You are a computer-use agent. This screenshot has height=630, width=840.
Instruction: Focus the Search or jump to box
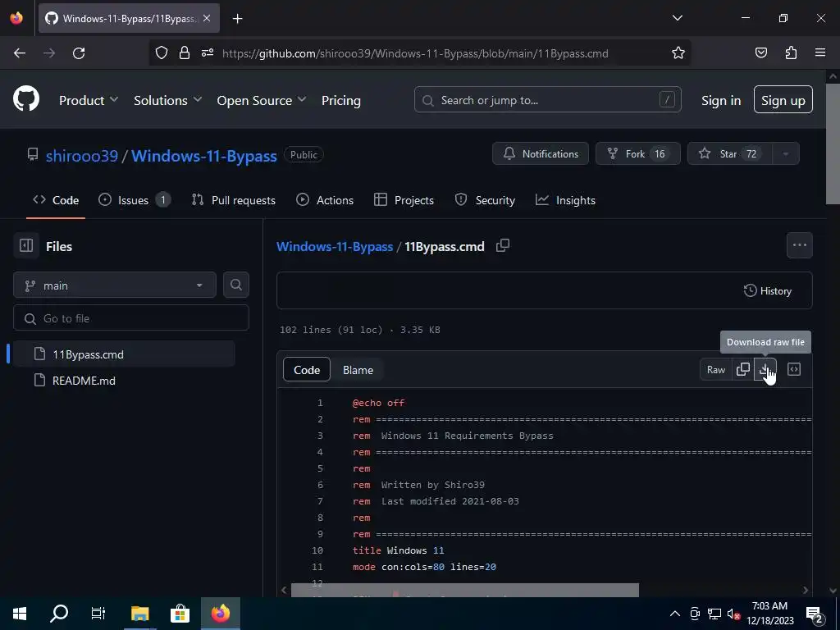[547, 99]
